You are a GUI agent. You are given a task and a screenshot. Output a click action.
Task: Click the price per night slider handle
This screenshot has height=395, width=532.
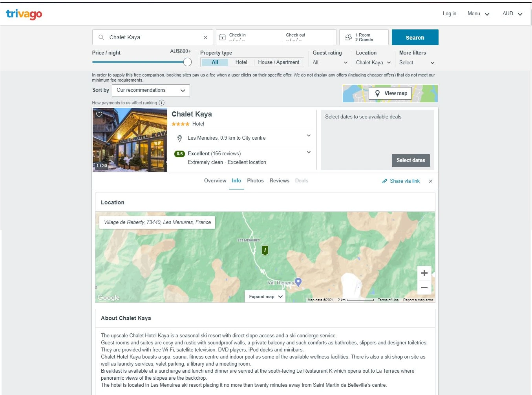point(187,62)
